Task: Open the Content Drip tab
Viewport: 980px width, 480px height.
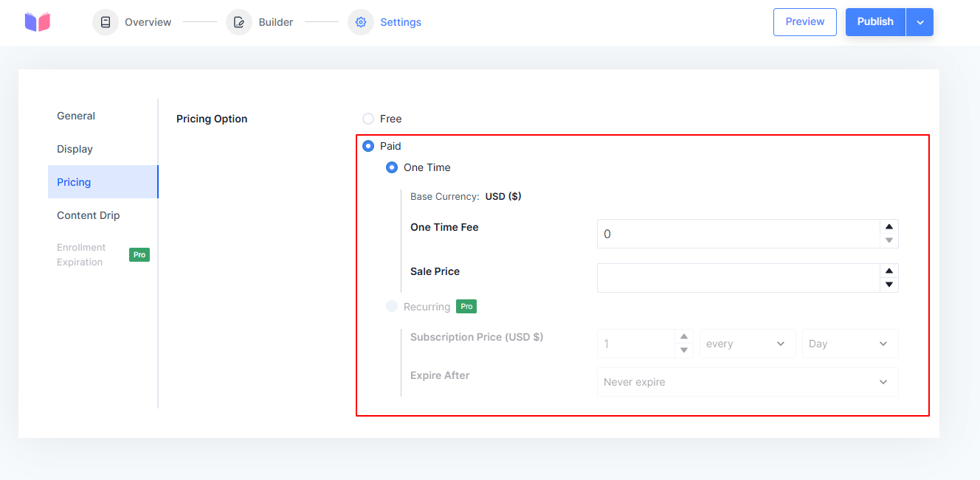Action: pyautogui.click(x=103, y=215)
